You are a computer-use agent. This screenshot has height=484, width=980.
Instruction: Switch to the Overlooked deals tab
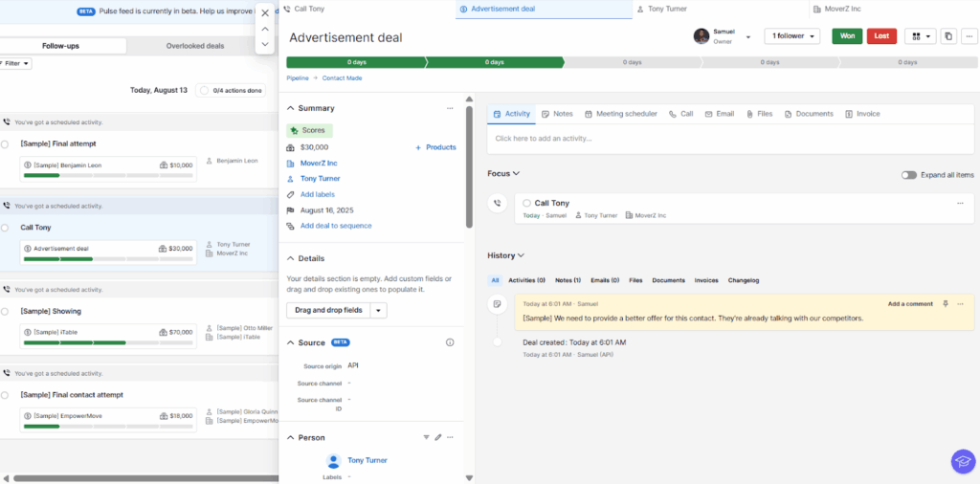click(x=195, y=46)
